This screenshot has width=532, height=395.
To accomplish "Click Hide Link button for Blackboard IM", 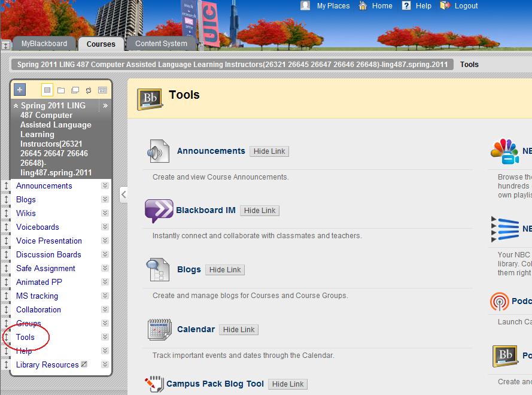I will click(x=260, y=211).
